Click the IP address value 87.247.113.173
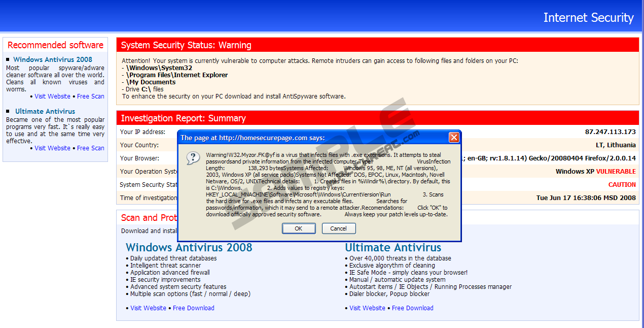Image resolution: width=644 pixels, height=328 pixels. coord(610,132)
